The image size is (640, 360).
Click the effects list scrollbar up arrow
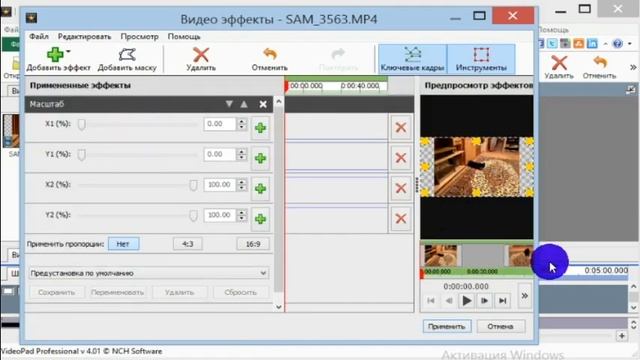[x=279, y=101]
